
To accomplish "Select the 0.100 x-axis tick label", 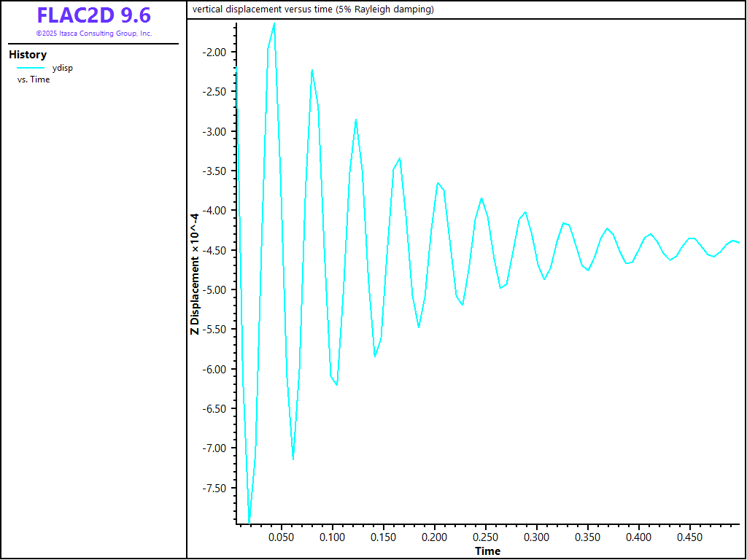I will pyautogui.click(x=332, y=537).
